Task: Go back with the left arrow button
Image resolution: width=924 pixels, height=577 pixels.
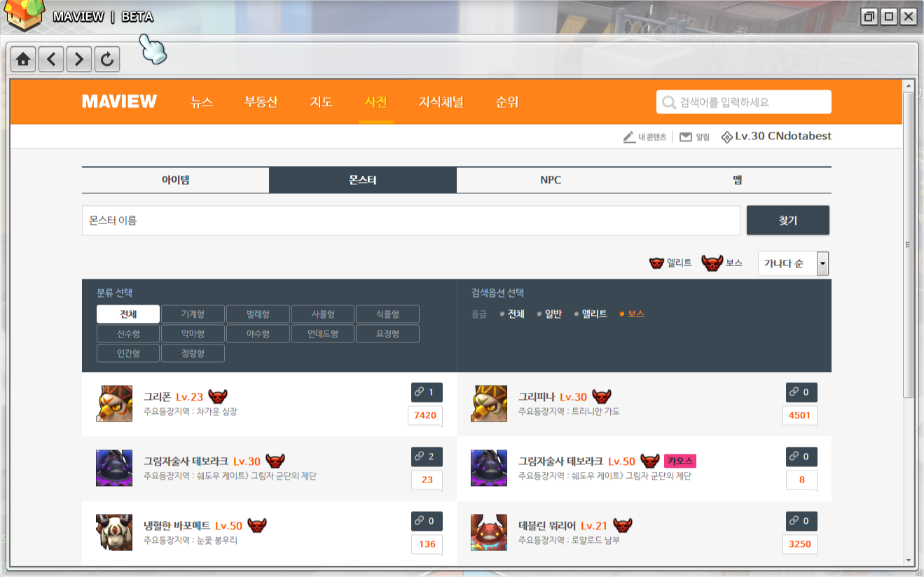Action: 51,60
